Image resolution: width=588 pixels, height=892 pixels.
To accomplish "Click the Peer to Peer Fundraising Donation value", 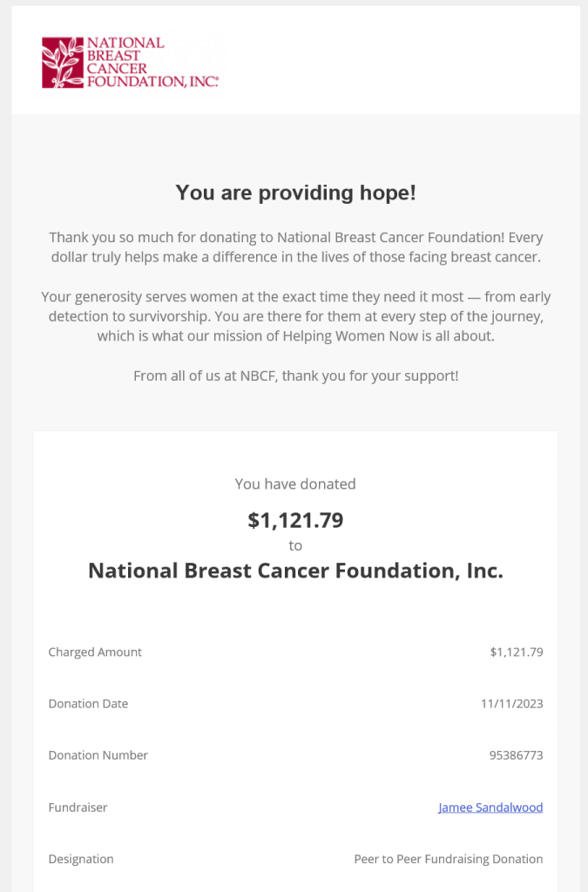I will pyautogui.click(x=448, y=859).
